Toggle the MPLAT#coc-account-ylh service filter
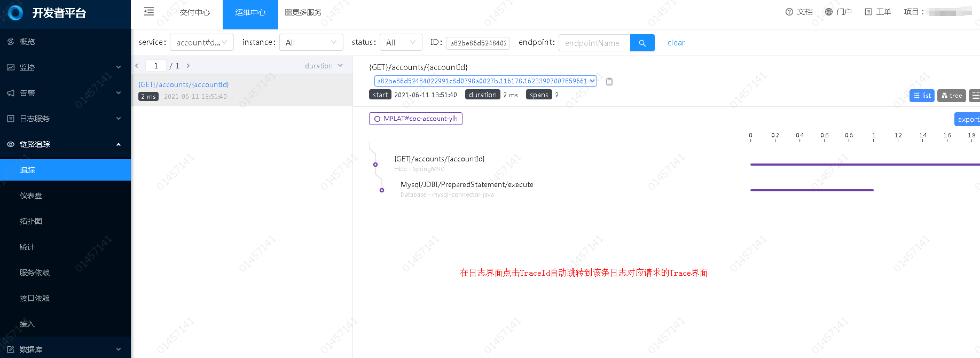Screen dimensions: 980x358 click(x=415, y=119)
